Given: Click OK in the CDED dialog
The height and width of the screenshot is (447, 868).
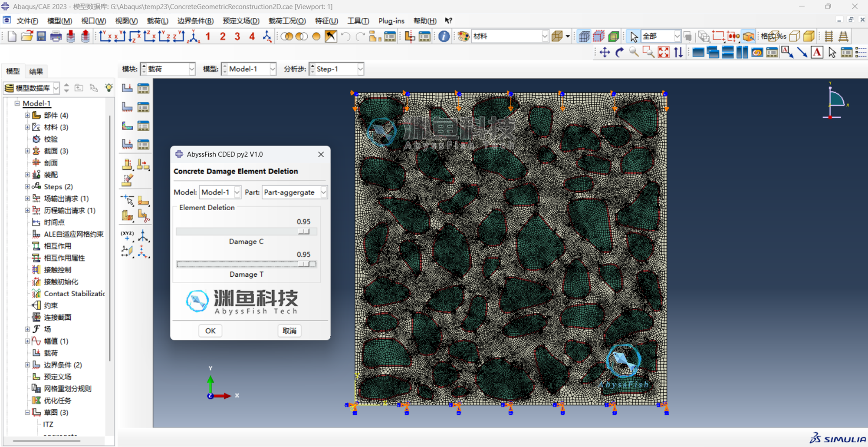Looking at the screenshot, I should 210,331.
